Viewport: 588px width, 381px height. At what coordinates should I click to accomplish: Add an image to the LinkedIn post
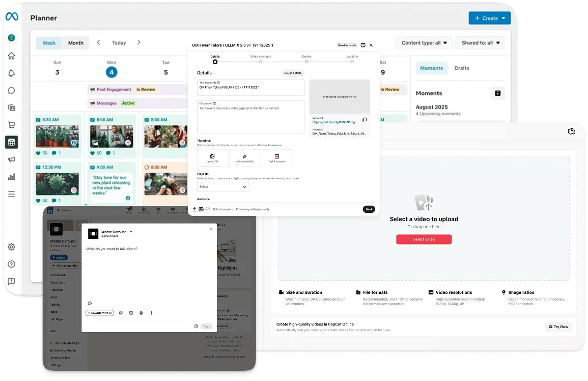(121, 313)
